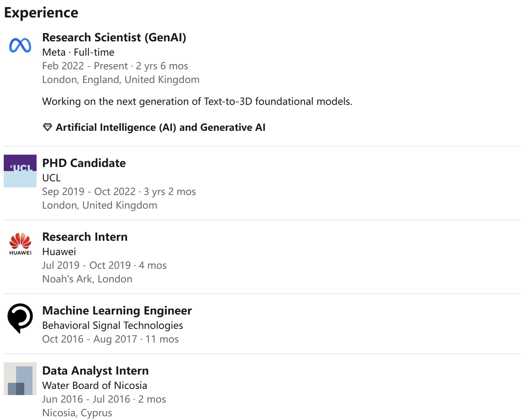524x420 pixels.
Task: Open Data Analyst Intern entry title
Action: tap(95, 371)
